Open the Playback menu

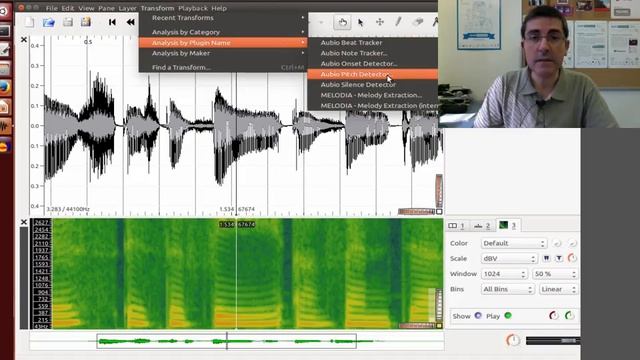tap(193, 8)
